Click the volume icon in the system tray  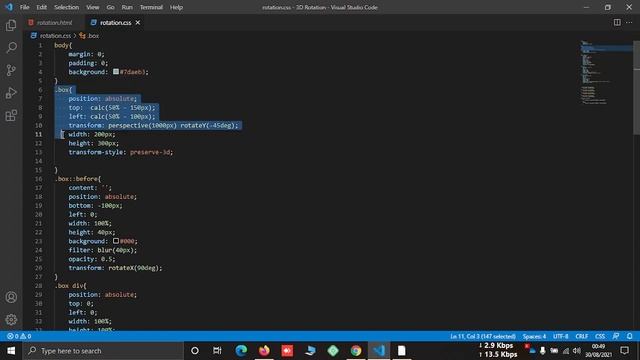click(577, 351)
